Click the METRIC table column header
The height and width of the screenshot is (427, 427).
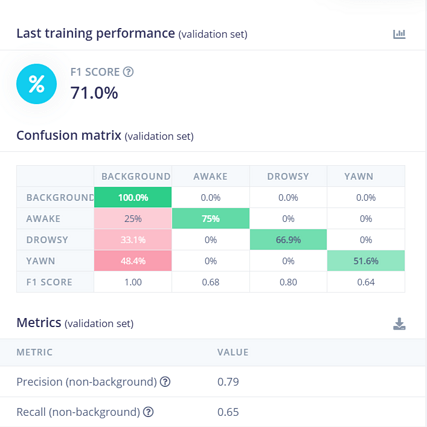click(x=35, y=352)
